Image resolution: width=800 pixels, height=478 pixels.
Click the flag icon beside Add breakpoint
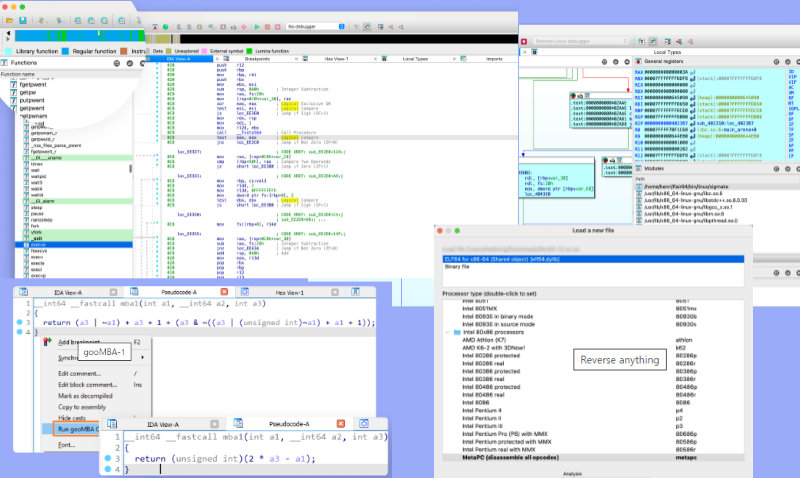pyautogui.click(x=47, y=341)
